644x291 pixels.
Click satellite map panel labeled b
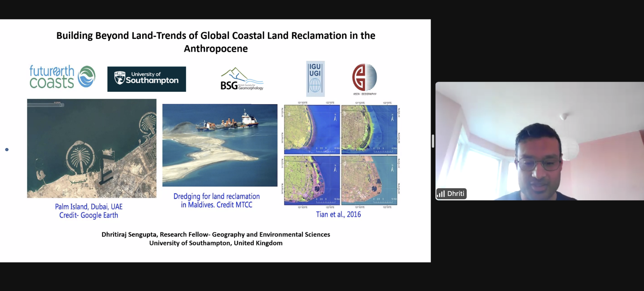369,129
